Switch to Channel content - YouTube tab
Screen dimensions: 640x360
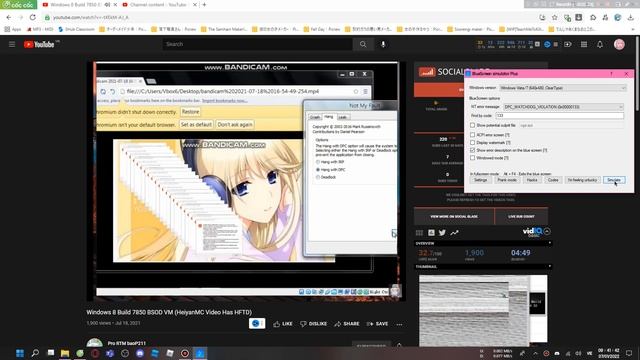coord(158,5)
